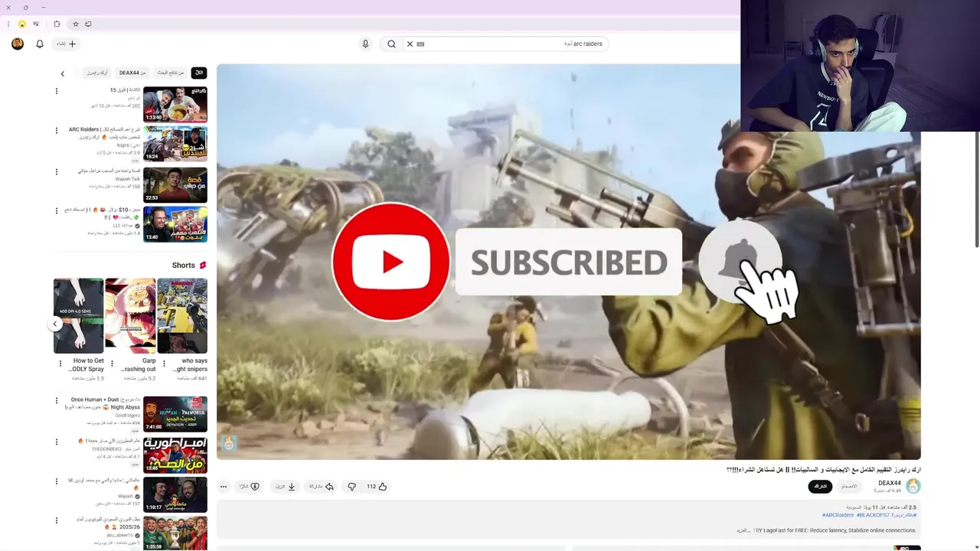This screenshot has height=551, width=980.
Task: Click the black Subscribed button
Action: (x=820, y=486)
